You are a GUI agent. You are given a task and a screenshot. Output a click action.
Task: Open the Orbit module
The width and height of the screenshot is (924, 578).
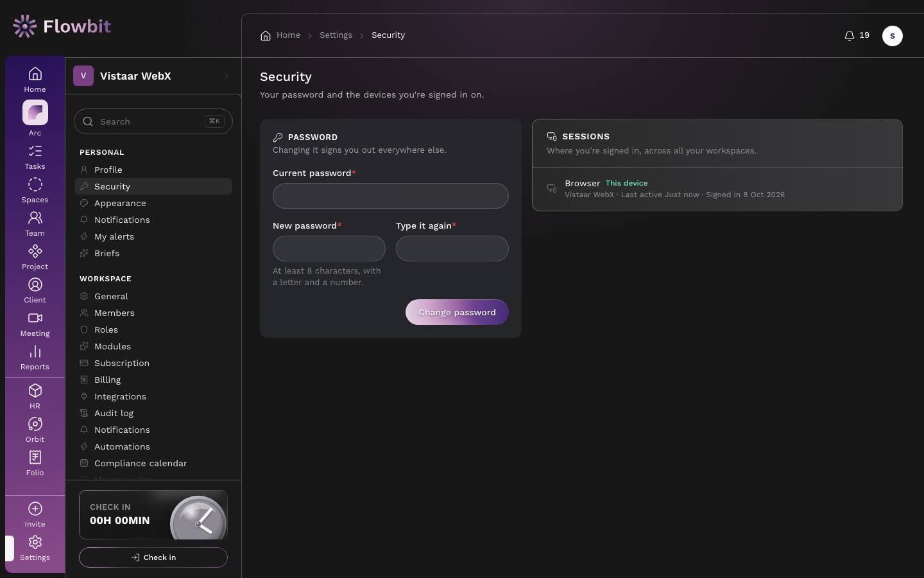tap(35, 430)
